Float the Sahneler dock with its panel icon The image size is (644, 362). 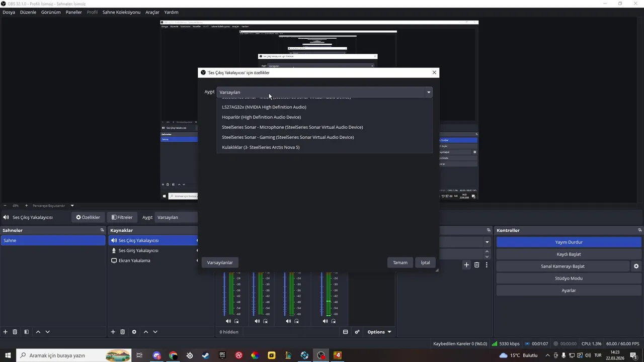pyautogui.click(x=102, y=230)
